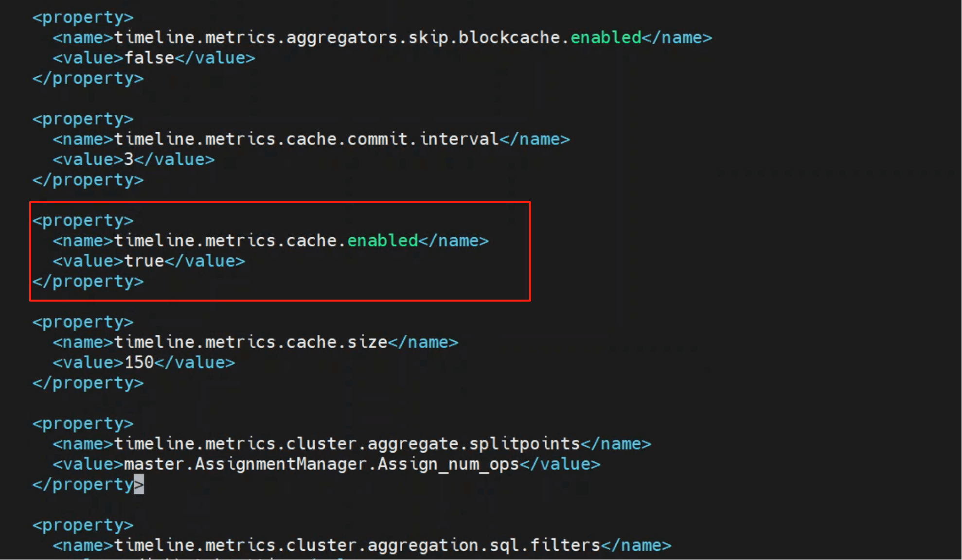The width and height of the screenshot is (962, 560).
Task: Click the name timeline.metrics.cache.enabled
Action: pyautogui.click(x=266, y=241)
